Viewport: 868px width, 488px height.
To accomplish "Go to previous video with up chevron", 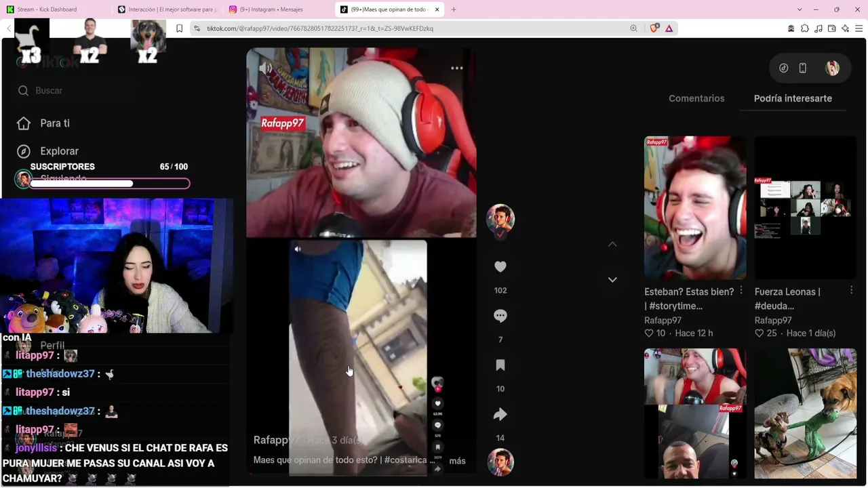I will tap(612, 244).
